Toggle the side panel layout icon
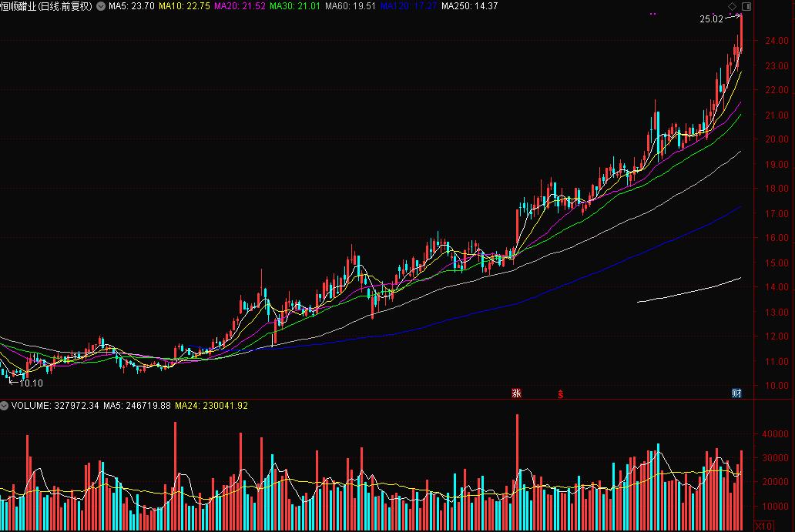 click(x=746, y=6)
